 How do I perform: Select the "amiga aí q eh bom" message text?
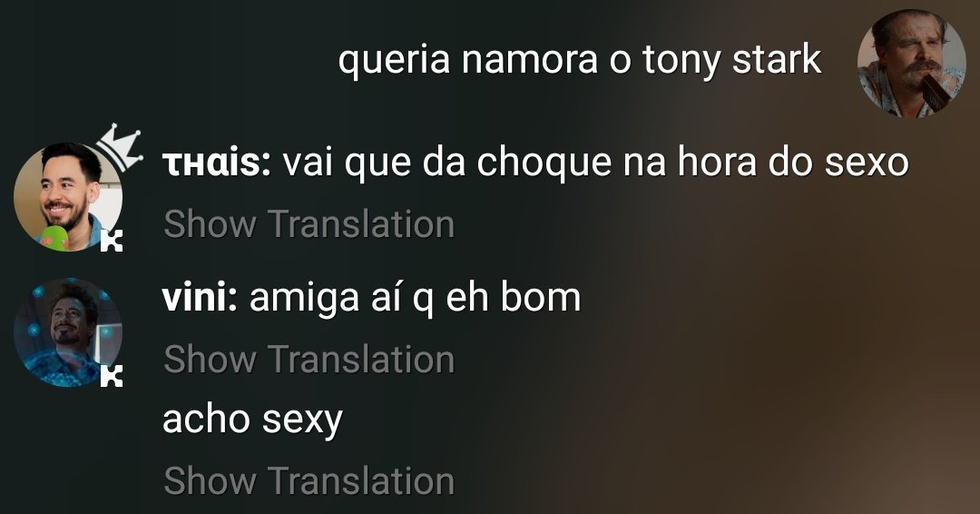pos(415,300)
